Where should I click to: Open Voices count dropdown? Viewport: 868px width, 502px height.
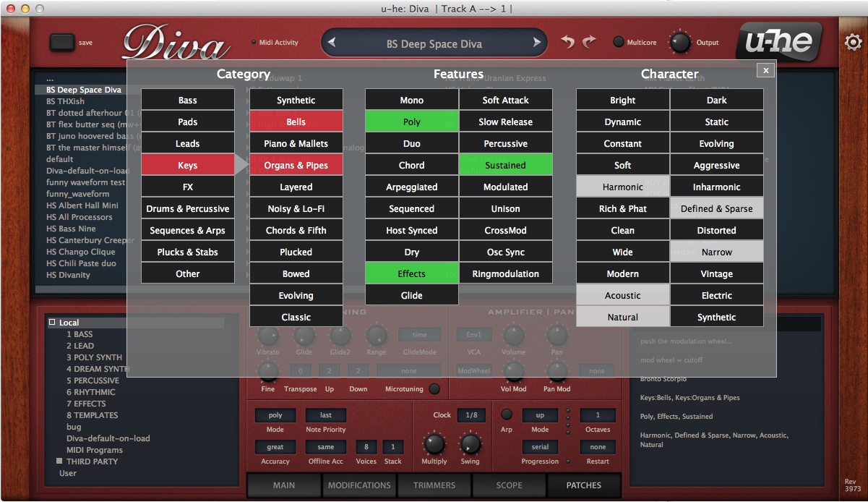click(366, 447)
